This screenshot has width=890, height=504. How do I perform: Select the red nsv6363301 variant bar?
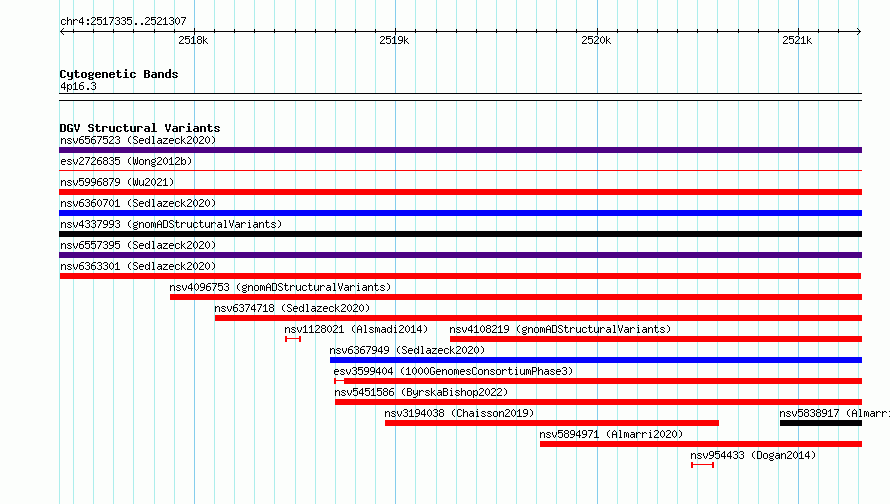coord(460,276)
